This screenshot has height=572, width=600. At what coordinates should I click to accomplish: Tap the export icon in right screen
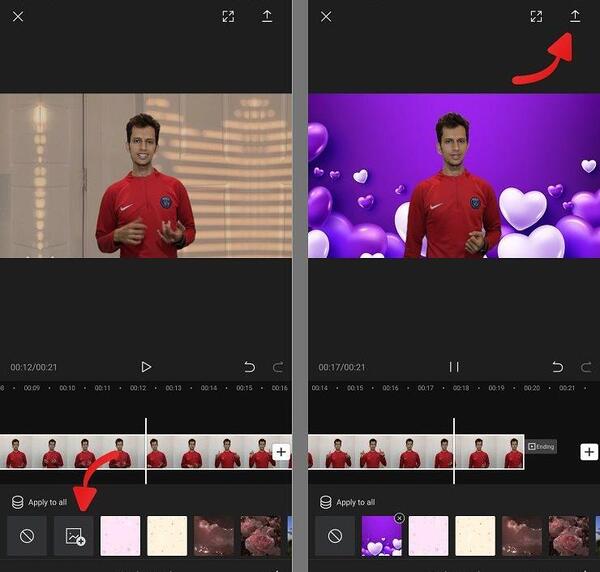pos(575,16)
